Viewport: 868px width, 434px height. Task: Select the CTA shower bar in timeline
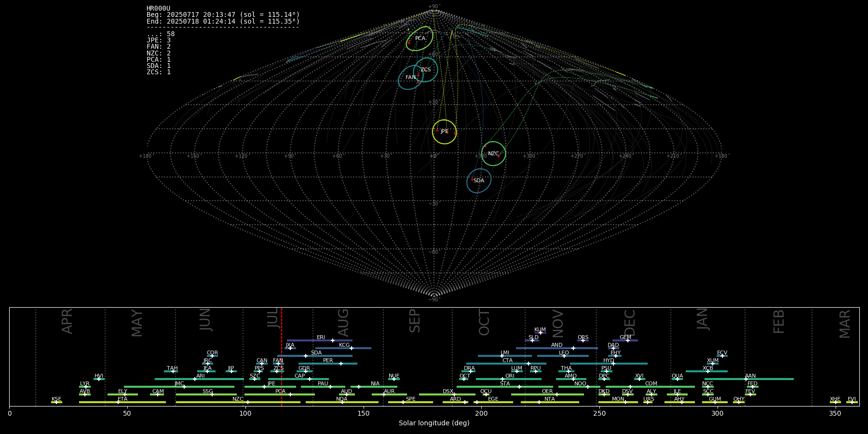point(506,364)
